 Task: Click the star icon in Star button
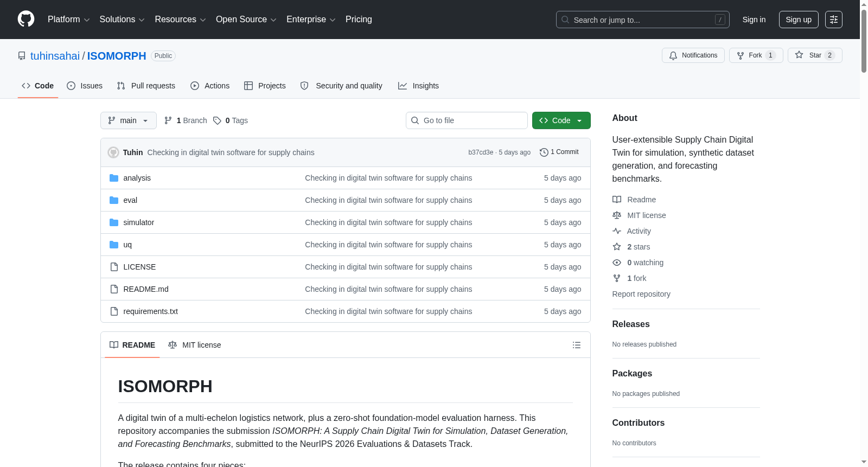coord(799,55)
